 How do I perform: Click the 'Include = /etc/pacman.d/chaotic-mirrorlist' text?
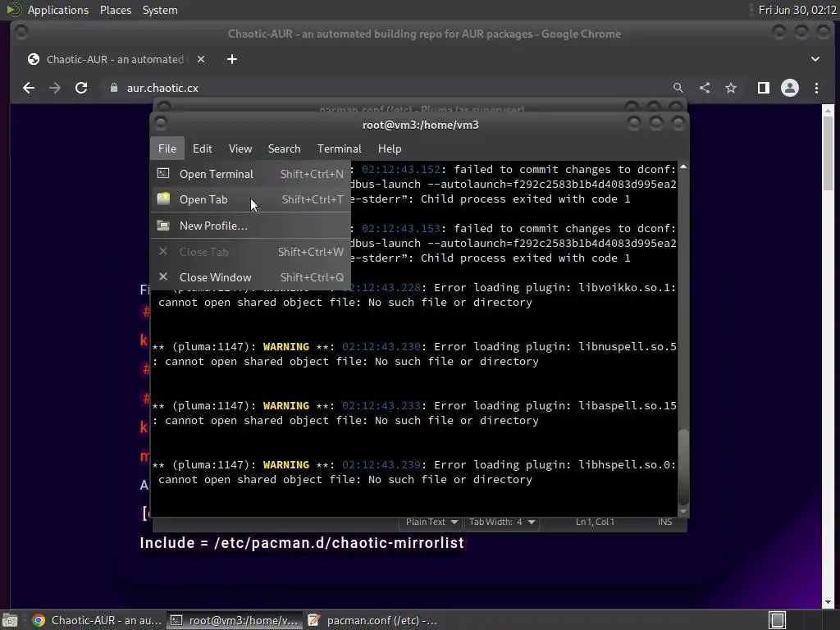302,543
